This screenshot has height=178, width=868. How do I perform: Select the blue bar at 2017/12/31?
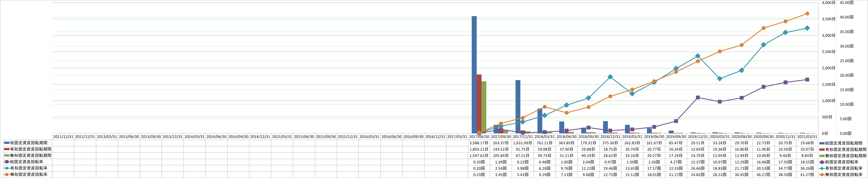pos(518,107)
